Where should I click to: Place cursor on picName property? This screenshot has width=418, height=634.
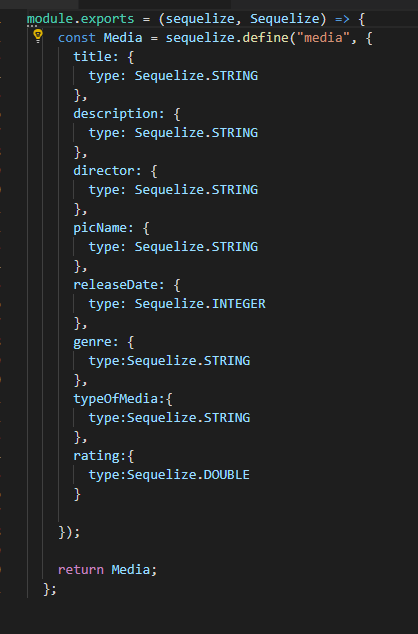[99, 228]
